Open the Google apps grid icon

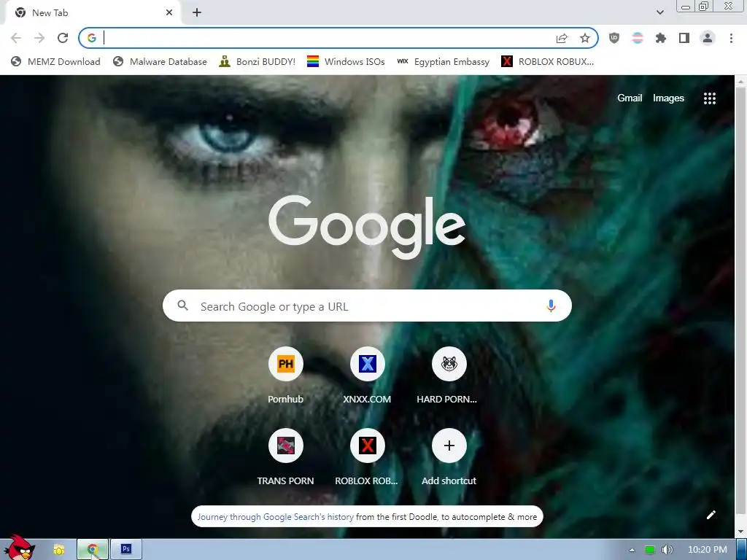[x=709, y=98]
